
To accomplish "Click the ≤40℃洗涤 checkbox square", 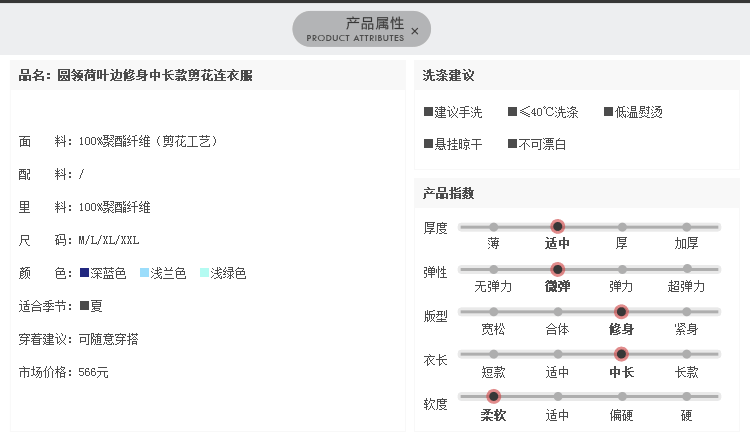I will (x=512, y=111).
